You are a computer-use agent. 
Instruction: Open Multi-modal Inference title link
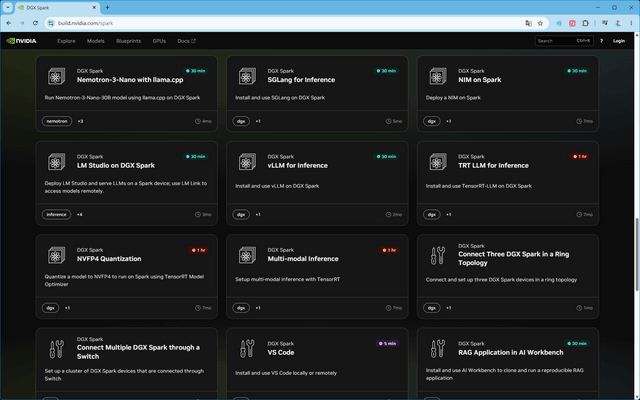point(303,259)
